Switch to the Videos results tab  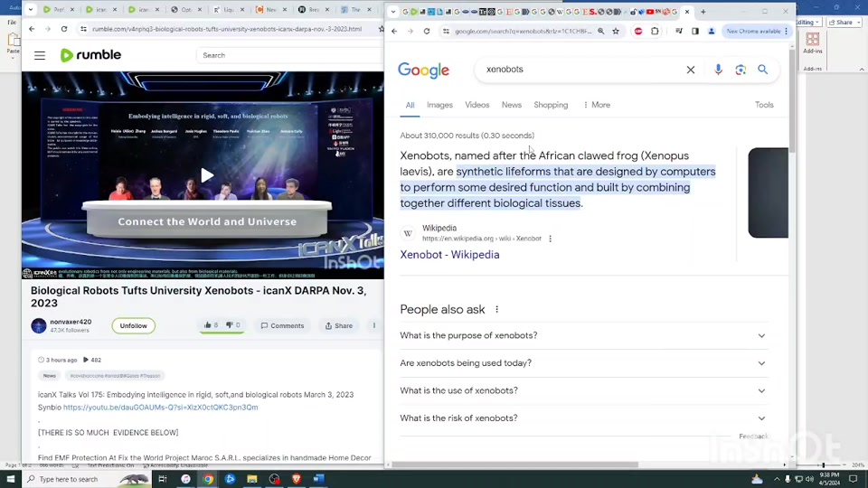476,105
